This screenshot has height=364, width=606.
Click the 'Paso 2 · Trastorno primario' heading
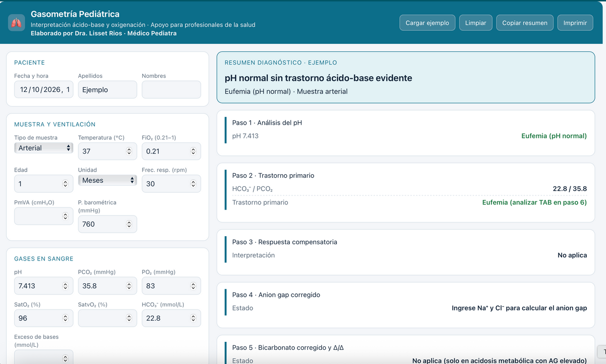coord(273,176)
